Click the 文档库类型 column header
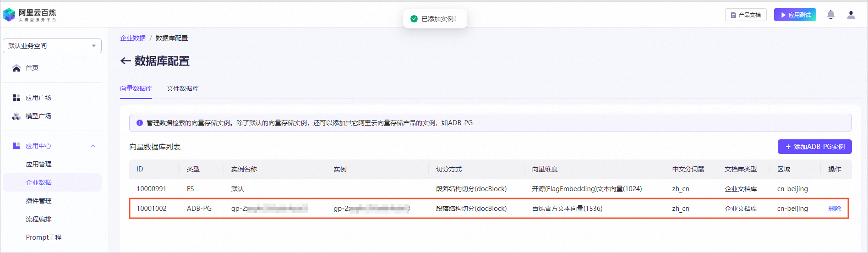The width and height of the screenshot is (868, 253). [741, 169]
